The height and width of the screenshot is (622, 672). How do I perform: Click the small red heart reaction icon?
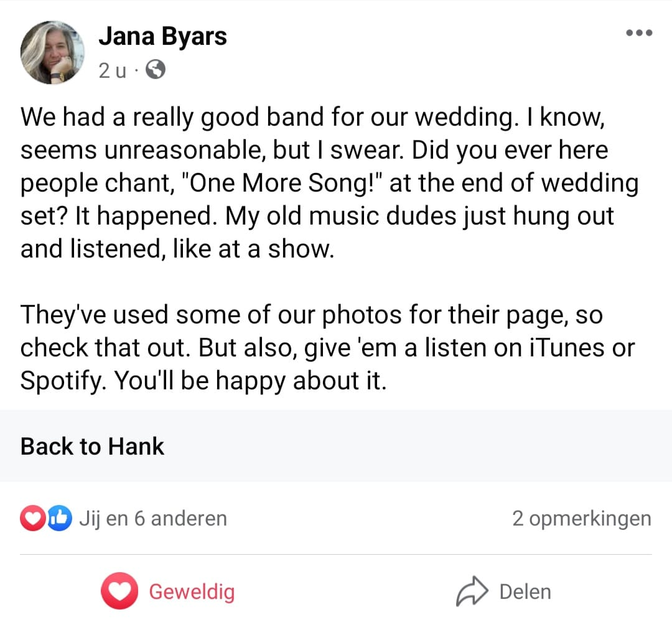32,519
